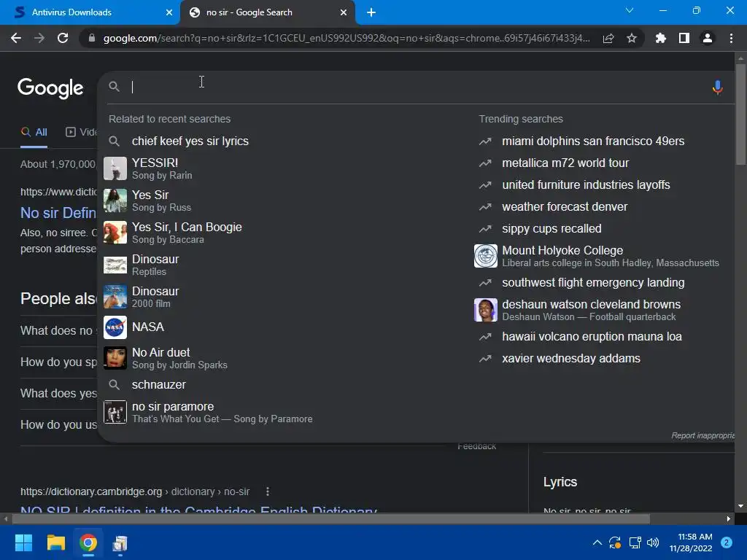Image resolution: width=747 pixels, height=560 pixels.
Task: Open the tab search chevron
Action: click(x=630, y=10)
